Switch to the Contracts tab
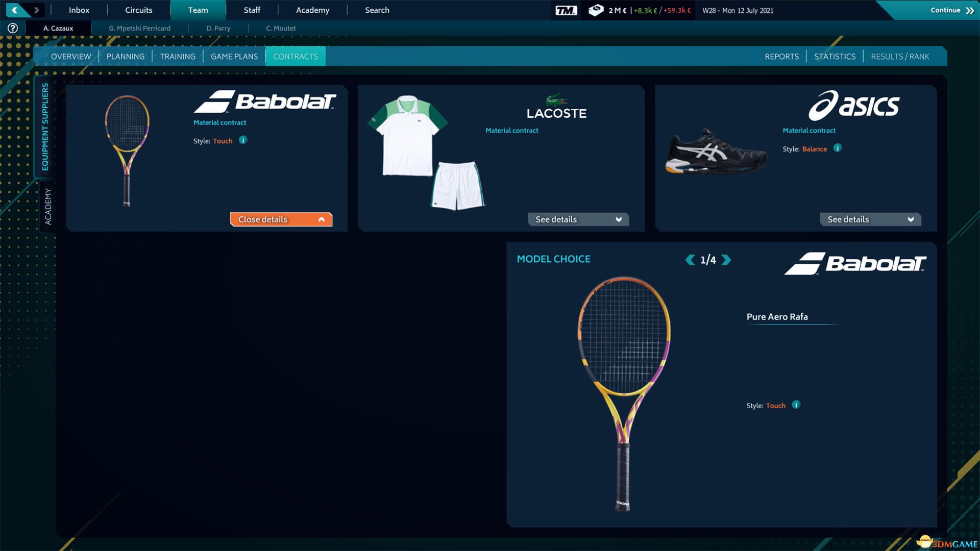The image size is (980, 551). [x=296, y=56]
